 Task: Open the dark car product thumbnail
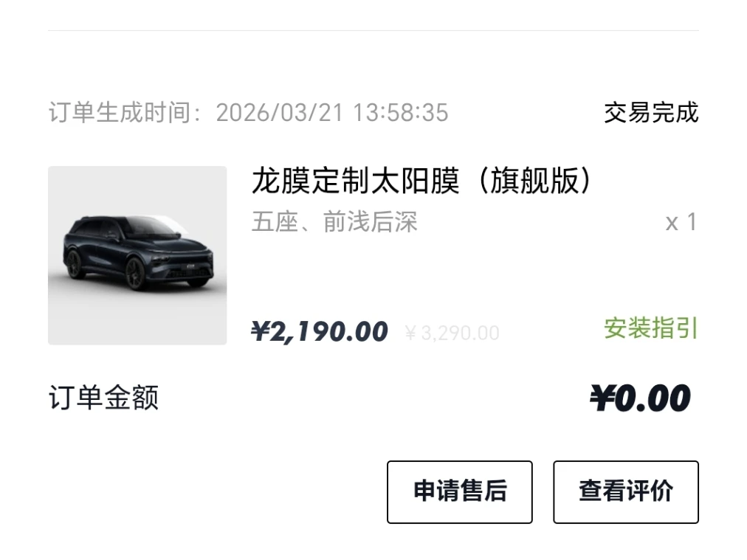(137, 255)
